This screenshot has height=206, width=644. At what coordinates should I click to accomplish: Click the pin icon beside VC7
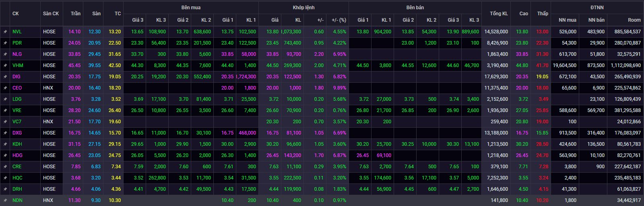pyautogui.click(x=5, y=122)
